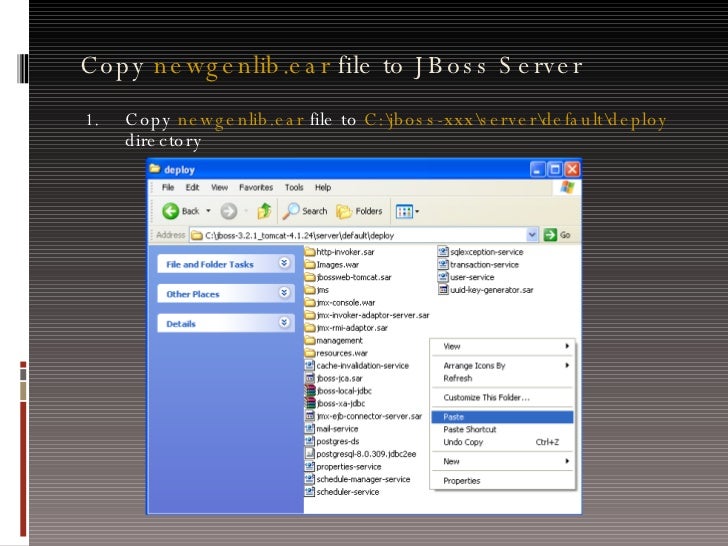Screen dimensions: 728x546
Task: Go up one folder level icon
Action: 264,211
